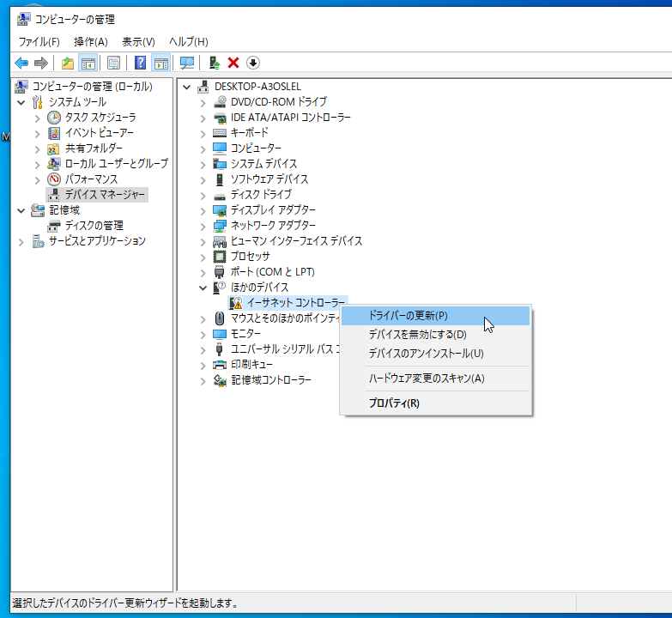Select ディスク ドライブ category
Viewport: 672px width, 618px height.
pos(261,195)
